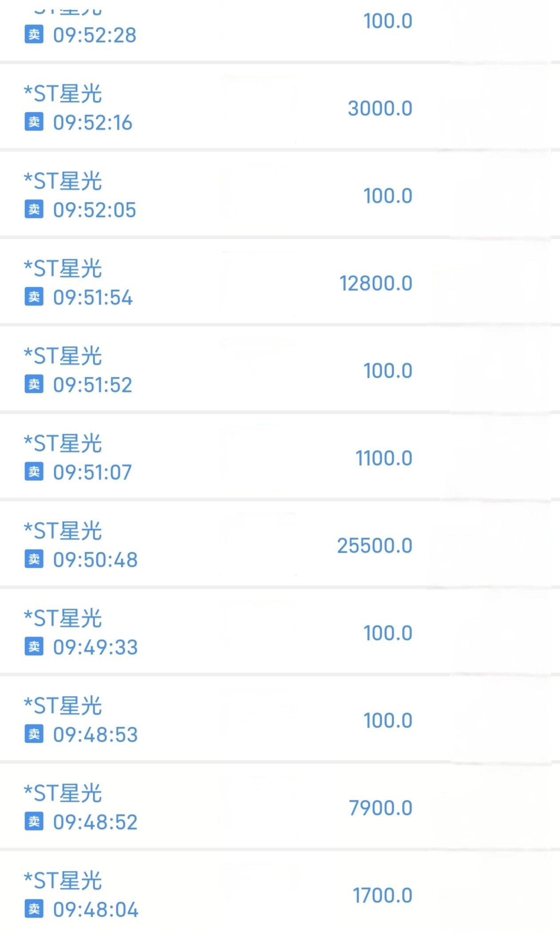Tap the sell badge beside 09:48:04
Viewport: 560px width, 934px height.
[x=34, y=909]
